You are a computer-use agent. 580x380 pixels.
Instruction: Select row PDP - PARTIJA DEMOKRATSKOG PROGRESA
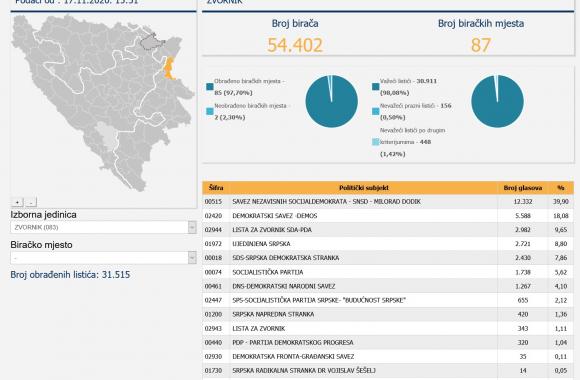(x=388, y=342)
